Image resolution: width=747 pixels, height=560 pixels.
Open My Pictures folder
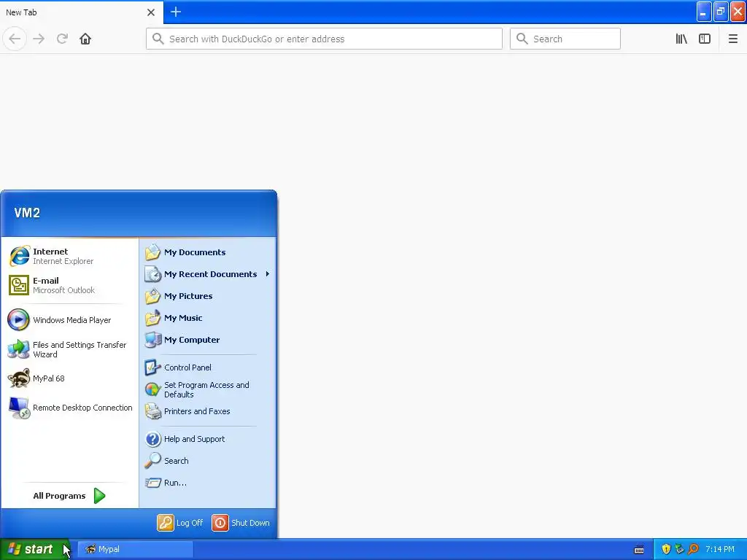coord(208,296)
